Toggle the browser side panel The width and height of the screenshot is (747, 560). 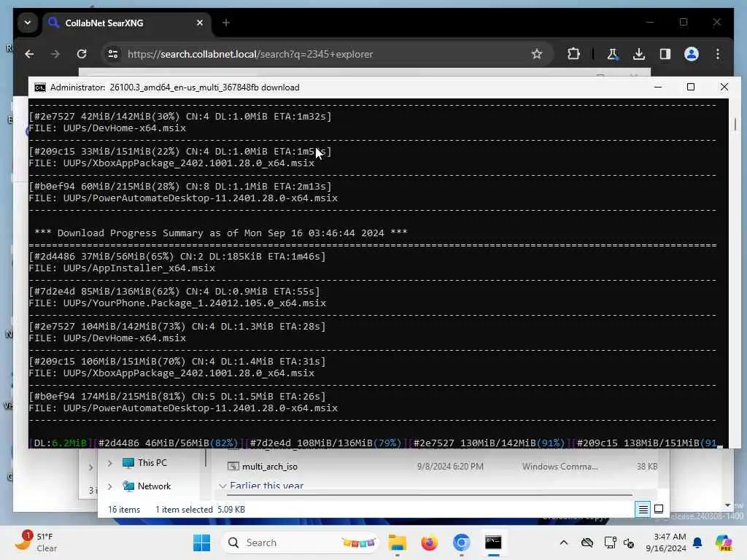(665, 54)
